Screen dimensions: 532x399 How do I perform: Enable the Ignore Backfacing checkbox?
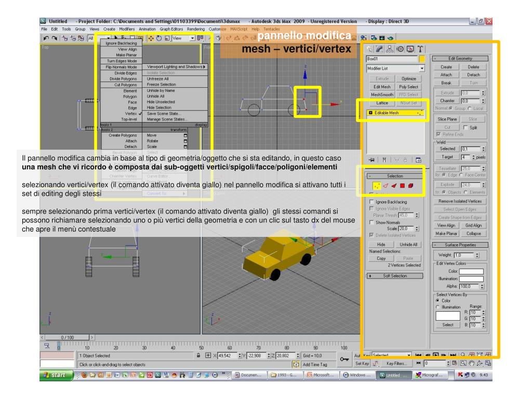point(371,202)
